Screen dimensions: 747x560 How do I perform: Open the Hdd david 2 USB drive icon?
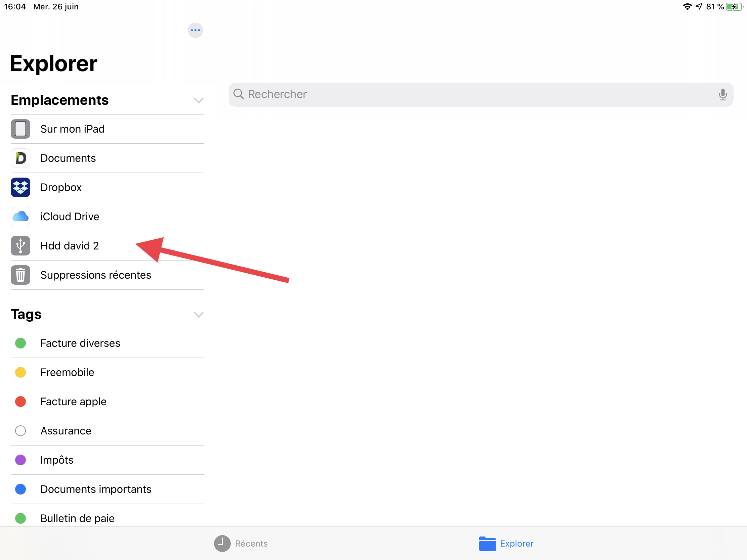(20, 246)
